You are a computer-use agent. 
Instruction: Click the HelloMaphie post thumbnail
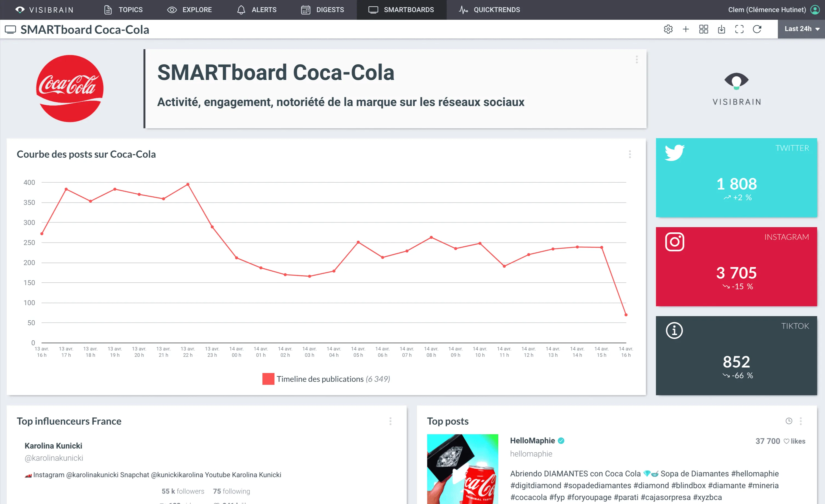point(462,469)
